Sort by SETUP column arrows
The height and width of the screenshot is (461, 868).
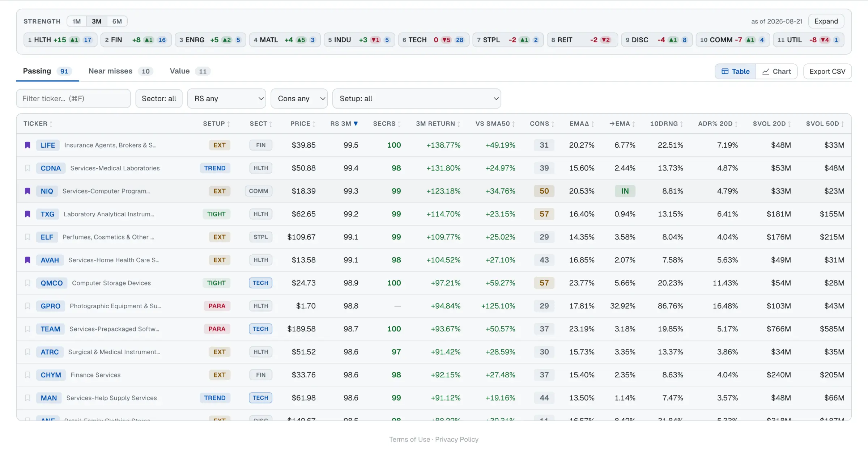coord(229,124)
